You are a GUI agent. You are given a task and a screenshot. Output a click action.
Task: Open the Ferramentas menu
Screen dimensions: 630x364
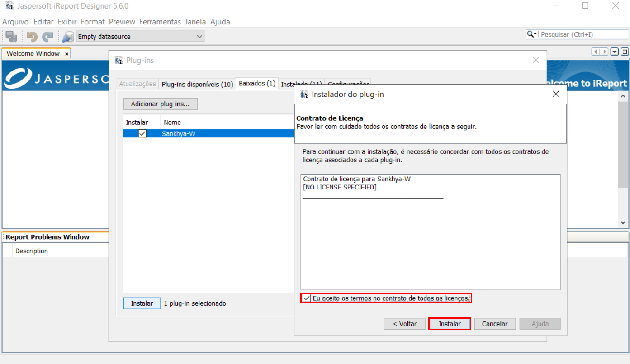pos(160,22)
